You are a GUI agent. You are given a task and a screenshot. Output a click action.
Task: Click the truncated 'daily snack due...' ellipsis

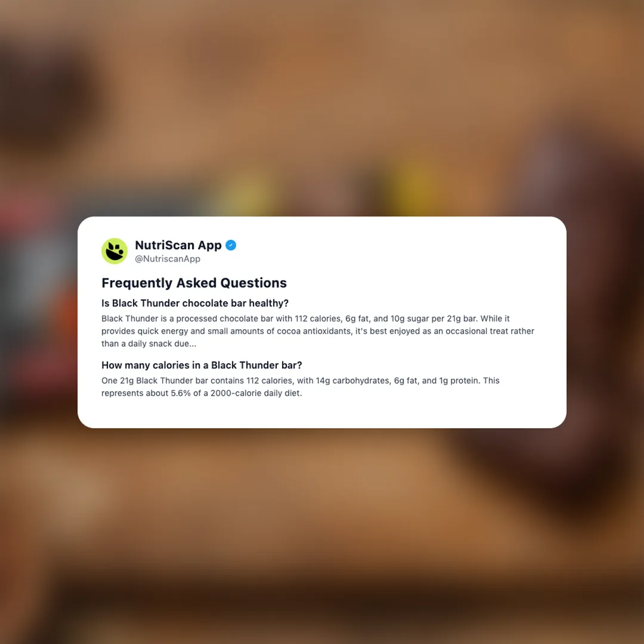[x=162, y=344]
